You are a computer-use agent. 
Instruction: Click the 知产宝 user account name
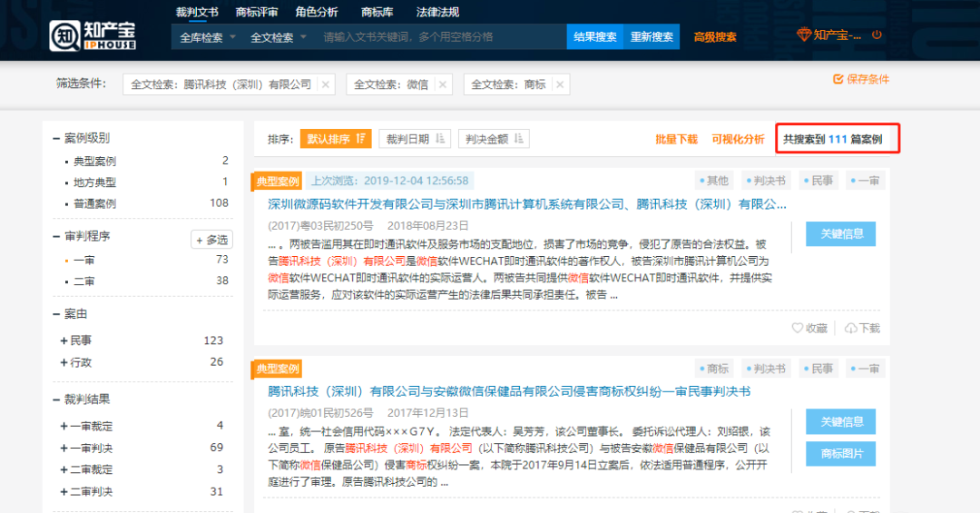(837, 35)
